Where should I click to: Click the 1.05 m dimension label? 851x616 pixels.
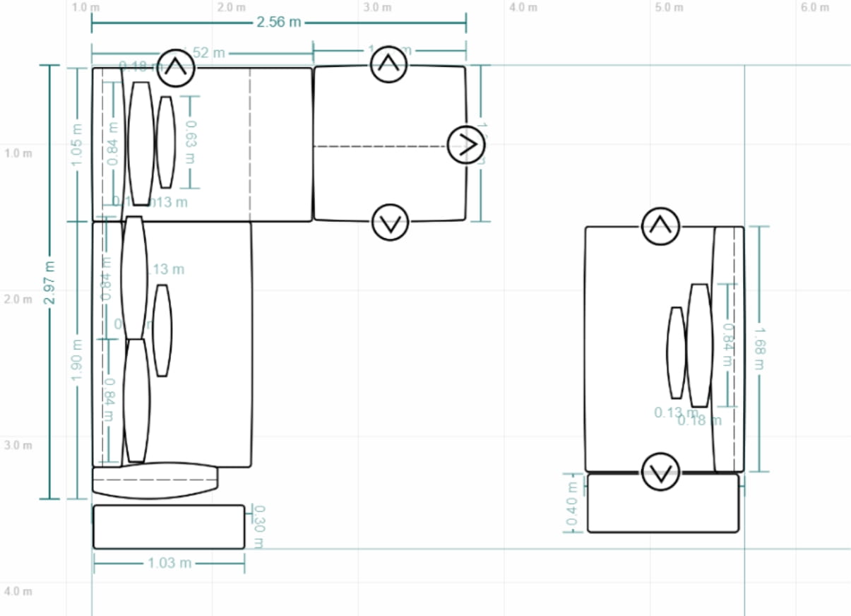coord(77,146)
